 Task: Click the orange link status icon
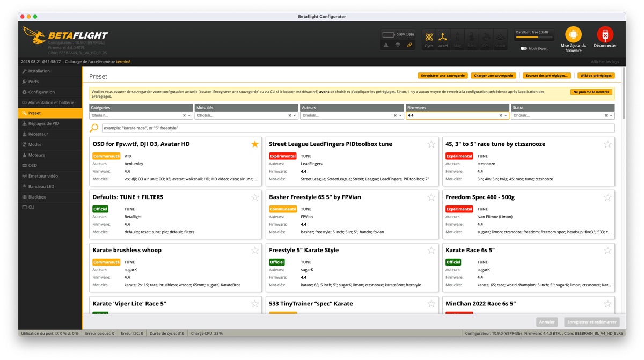pyautogui.click(x=409, y=45)
